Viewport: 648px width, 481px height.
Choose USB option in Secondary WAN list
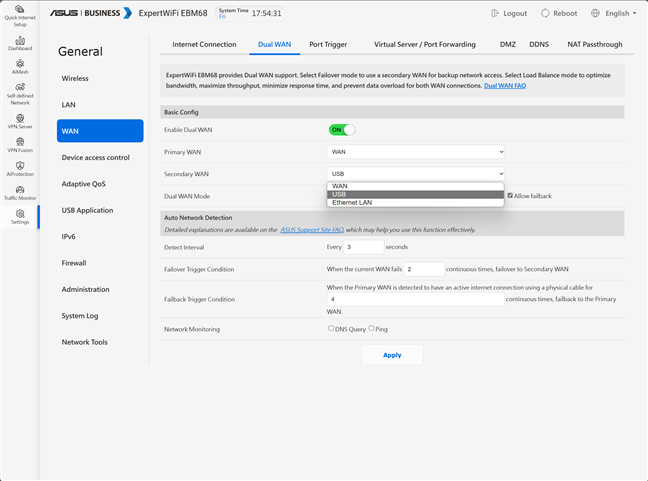pyautogui.click(x=415, y=194)
